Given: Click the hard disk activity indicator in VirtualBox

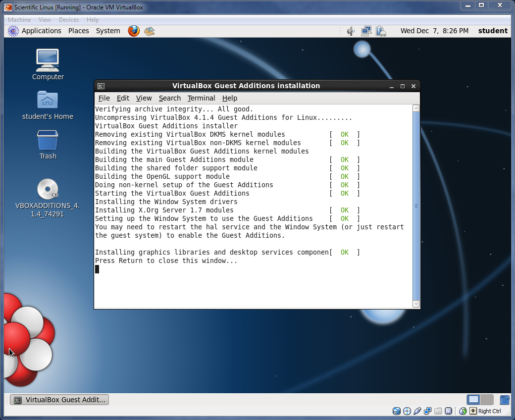Looking at the screenshot, I should (397, 411).
